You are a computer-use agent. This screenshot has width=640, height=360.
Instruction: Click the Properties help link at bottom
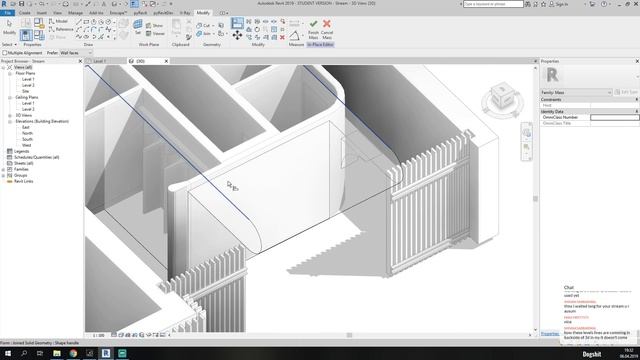pyautogui.click(x=550, y=333)
